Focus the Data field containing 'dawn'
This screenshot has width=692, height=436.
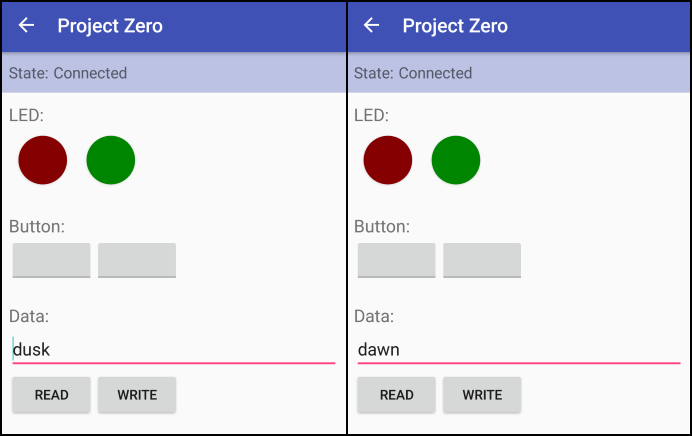tap(517, 350)
